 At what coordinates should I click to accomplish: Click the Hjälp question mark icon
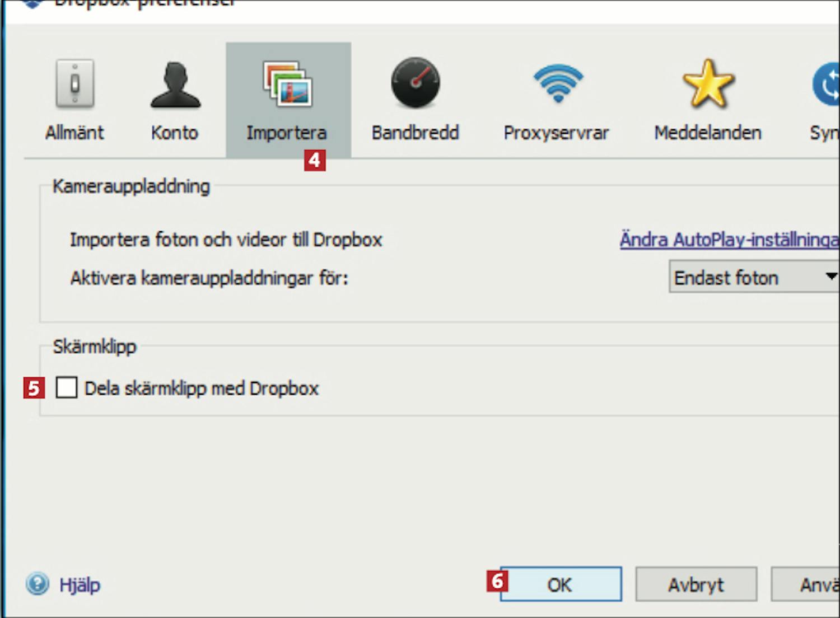pyautogui.click(x=38, y=584)
